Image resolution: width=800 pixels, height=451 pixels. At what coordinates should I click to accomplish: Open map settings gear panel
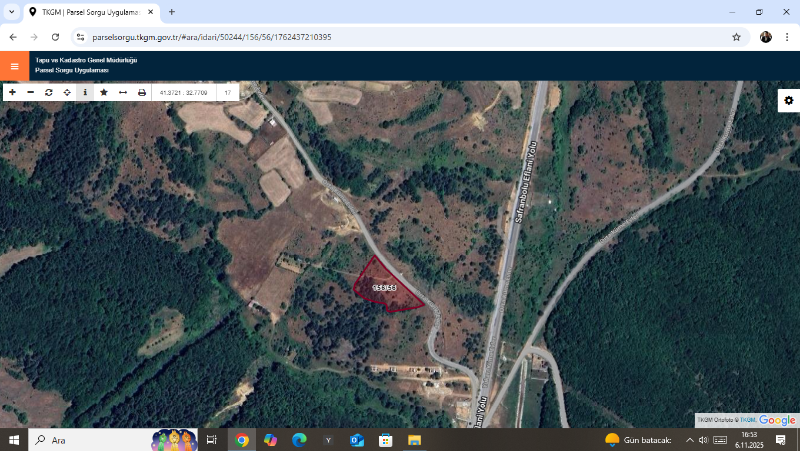[x=788, y=100]
